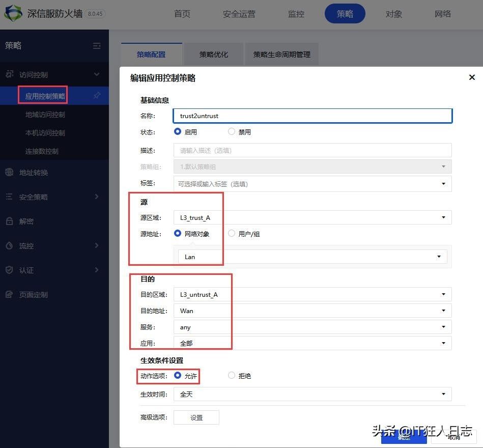
Task: Expand the 认证 menu arrow
Action: pyautogui.click(x=97, y=270)
